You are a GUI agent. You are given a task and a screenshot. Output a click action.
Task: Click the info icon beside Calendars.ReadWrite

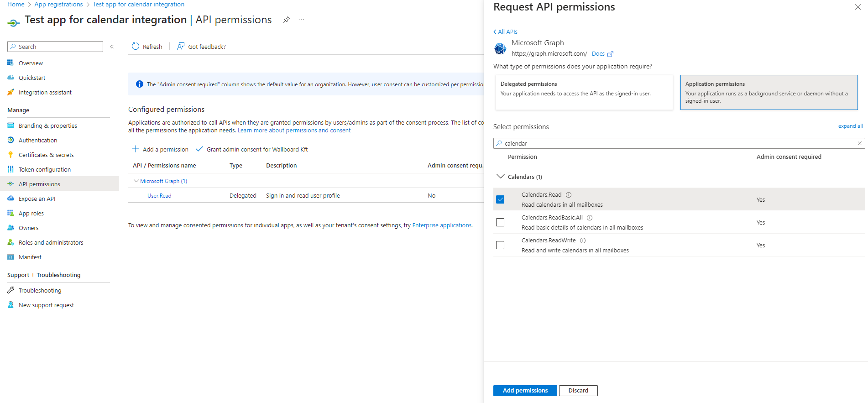point(583,241)
